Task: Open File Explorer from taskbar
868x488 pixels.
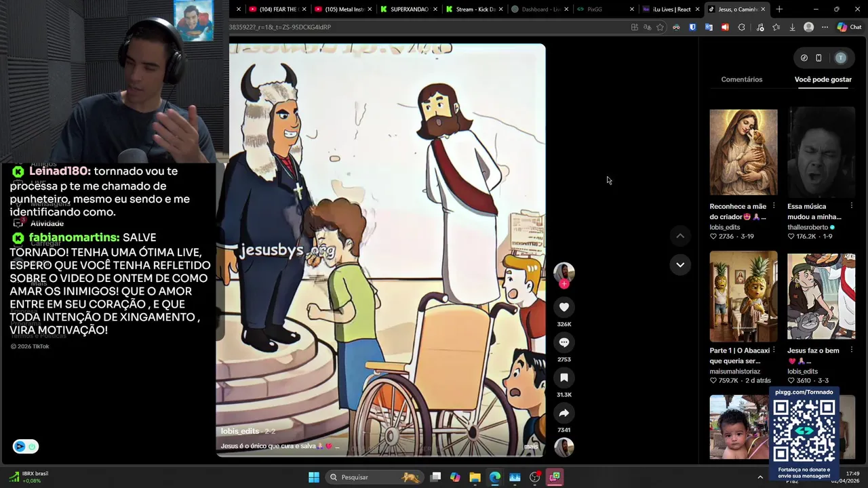Action: pyautogui.click(x=475, y=477)
